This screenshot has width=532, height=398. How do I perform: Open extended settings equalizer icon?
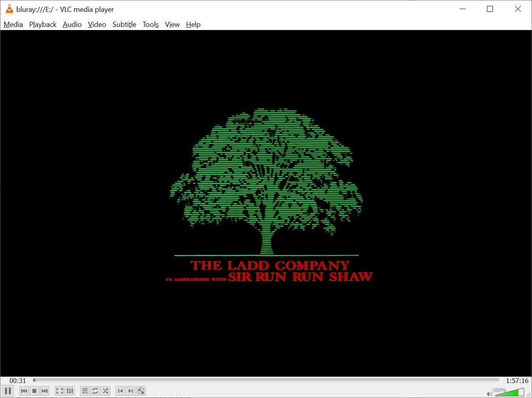pyautogui.click(x=70, y=391)
